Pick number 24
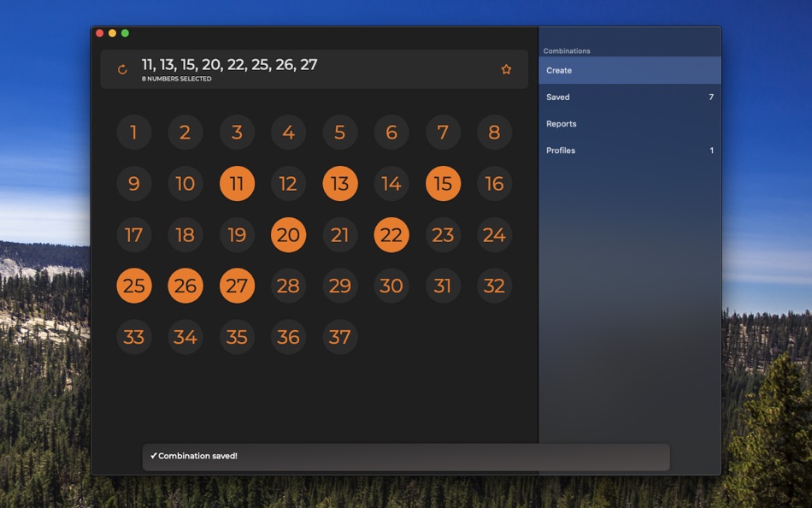 click(495, 235)
